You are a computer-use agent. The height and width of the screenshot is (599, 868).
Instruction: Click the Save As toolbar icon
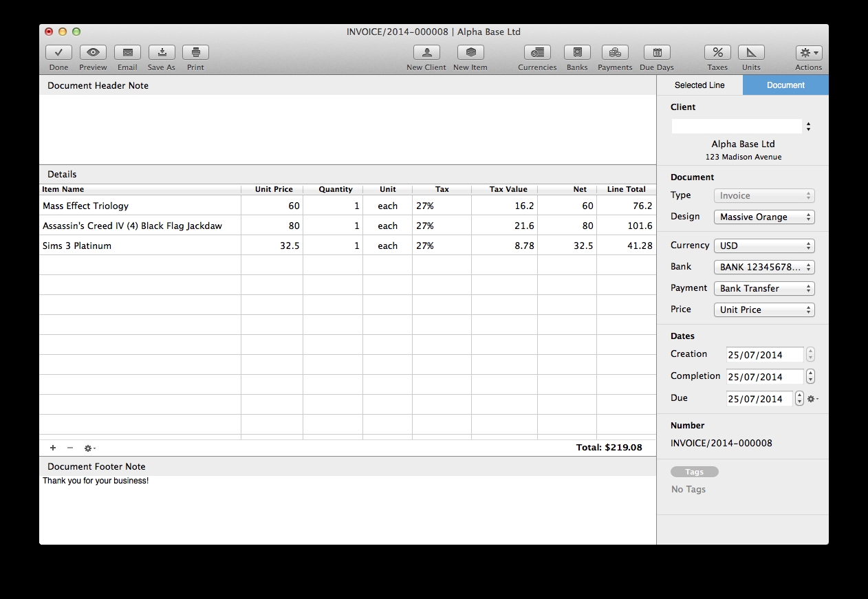pos(162,52)
